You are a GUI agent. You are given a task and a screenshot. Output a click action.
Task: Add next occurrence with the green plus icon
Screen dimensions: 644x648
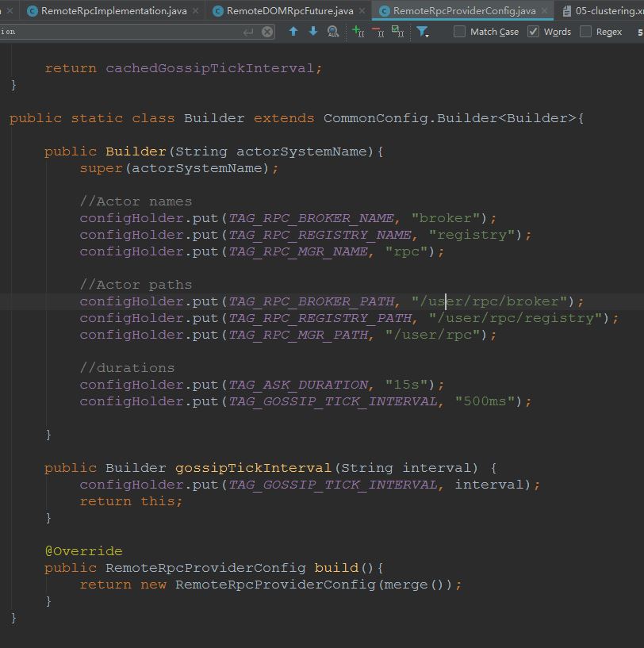(355, 32)
